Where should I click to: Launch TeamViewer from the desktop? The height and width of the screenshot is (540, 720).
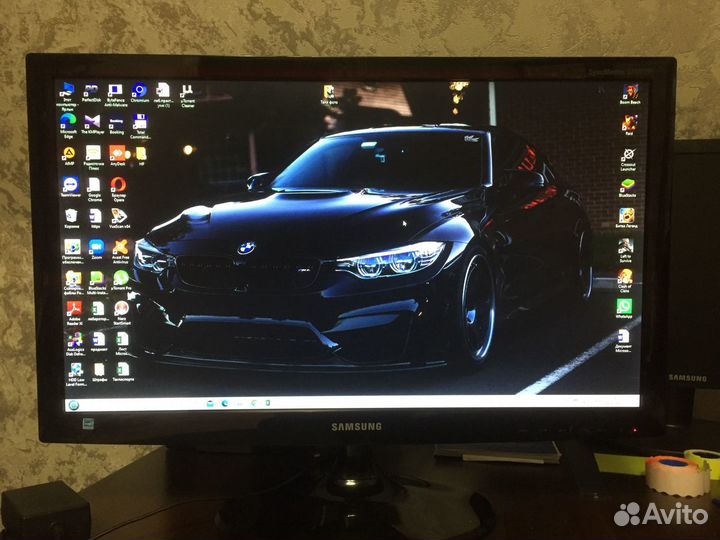point(69,185)
